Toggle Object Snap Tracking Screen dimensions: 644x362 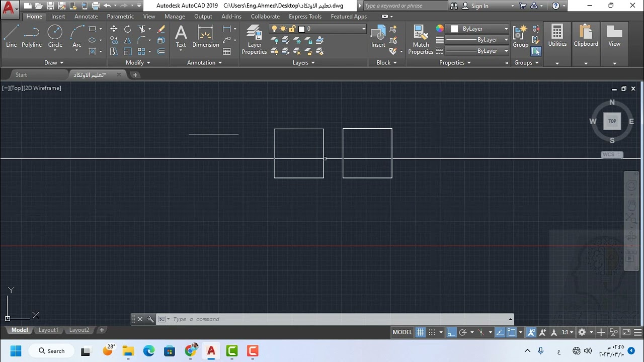click(500, 332)
